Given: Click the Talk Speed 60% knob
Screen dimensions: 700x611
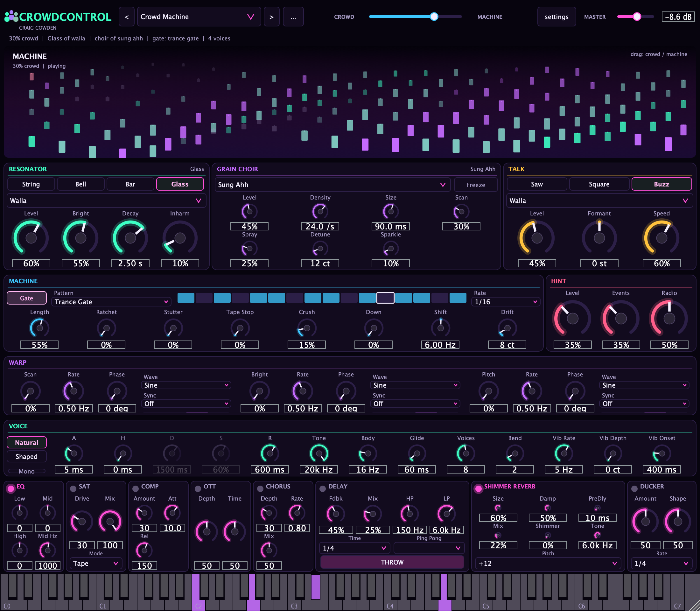Looking at the screenshot, I should (x=661, y=238).
